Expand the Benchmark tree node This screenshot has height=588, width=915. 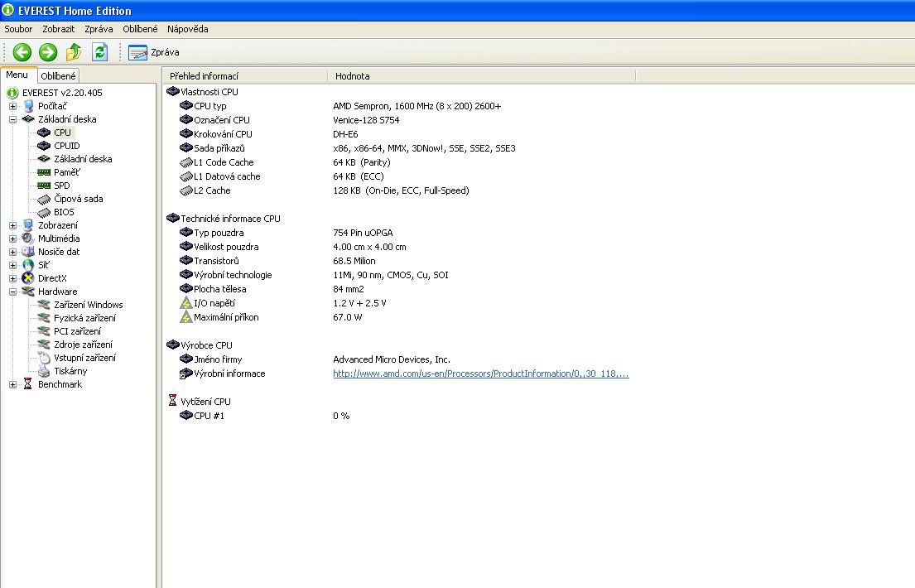[12, 384]
